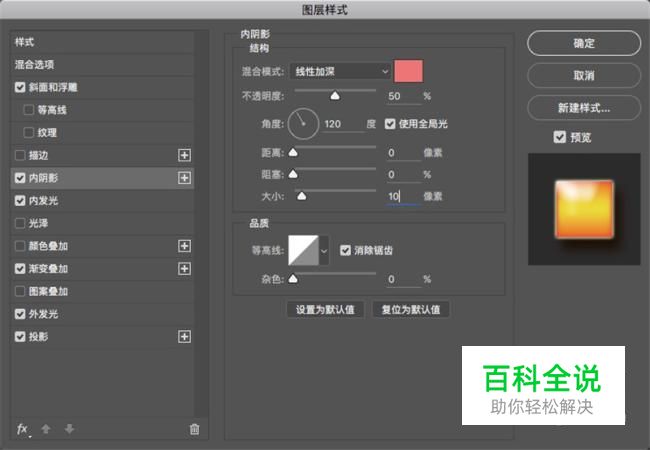Select the 内发光 effect row
The image size is (650, 450).
click(x=102, y=201)
